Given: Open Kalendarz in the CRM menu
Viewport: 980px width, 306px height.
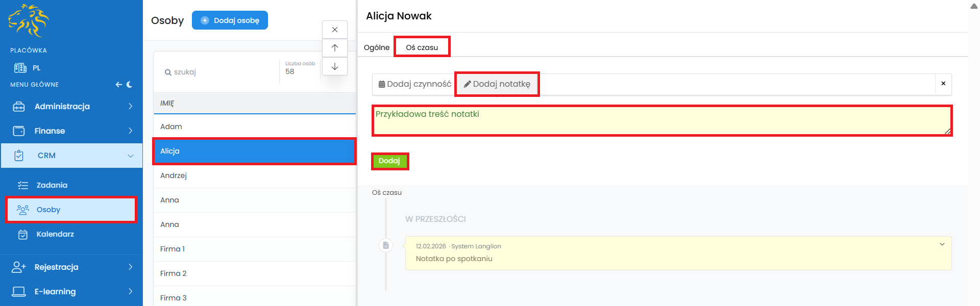Looking at the screenshot, I should [x=55, y=234].
